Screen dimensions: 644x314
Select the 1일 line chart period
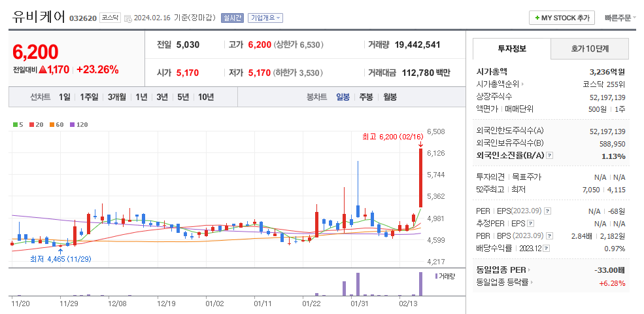click(x=65, y=97)
